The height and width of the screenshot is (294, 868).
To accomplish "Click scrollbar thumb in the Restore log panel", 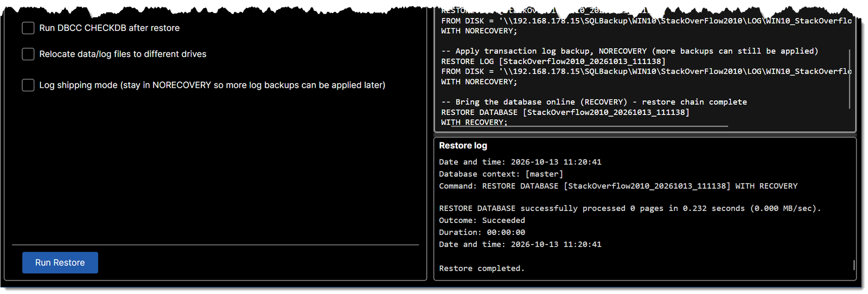I will [854, 265].
